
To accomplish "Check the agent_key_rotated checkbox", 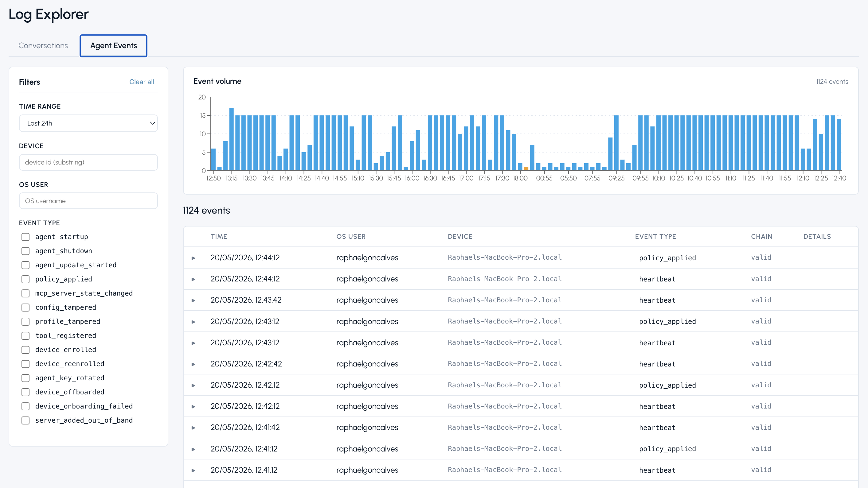I will [25, 378].
